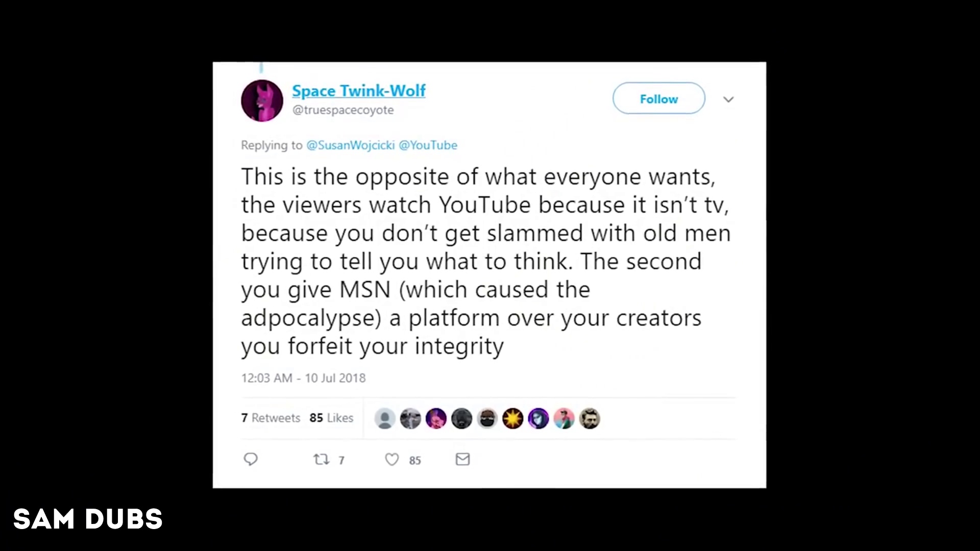Open the @YouTube mention link

(x=428, y=145)
